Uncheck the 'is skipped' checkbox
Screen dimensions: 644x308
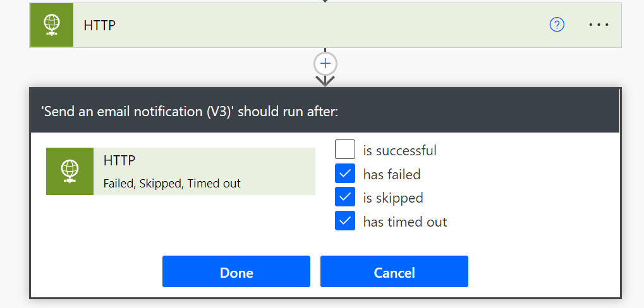pyautogui.click(x=345, y=198)
